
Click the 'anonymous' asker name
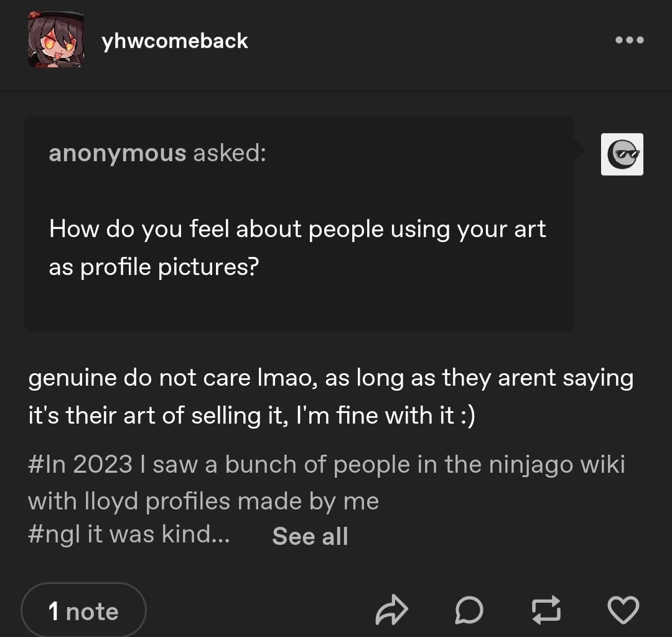click(117, 153)
